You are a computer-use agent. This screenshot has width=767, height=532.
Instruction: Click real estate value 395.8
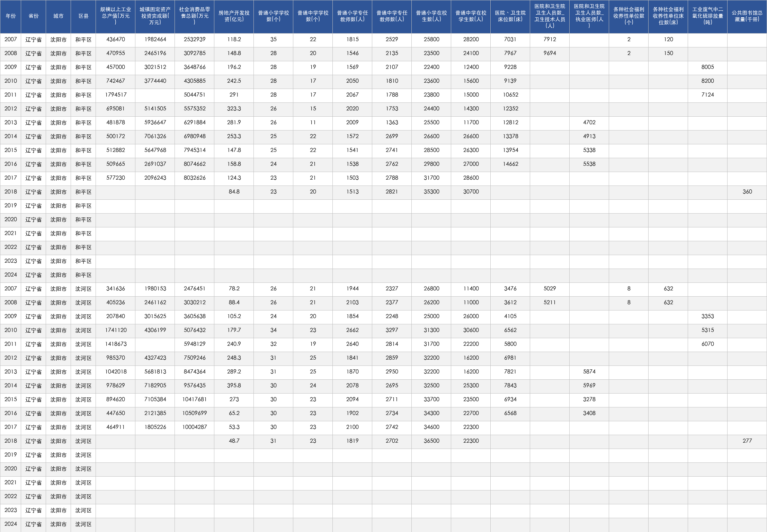pos(234,386)
